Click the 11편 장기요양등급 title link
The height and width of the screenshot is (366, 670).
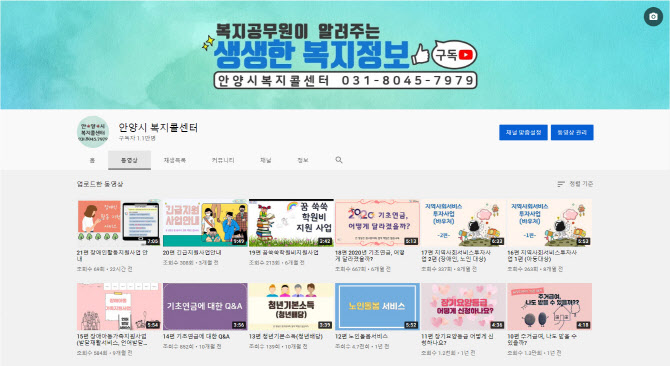pyautogui.click(x=457, y=339)
